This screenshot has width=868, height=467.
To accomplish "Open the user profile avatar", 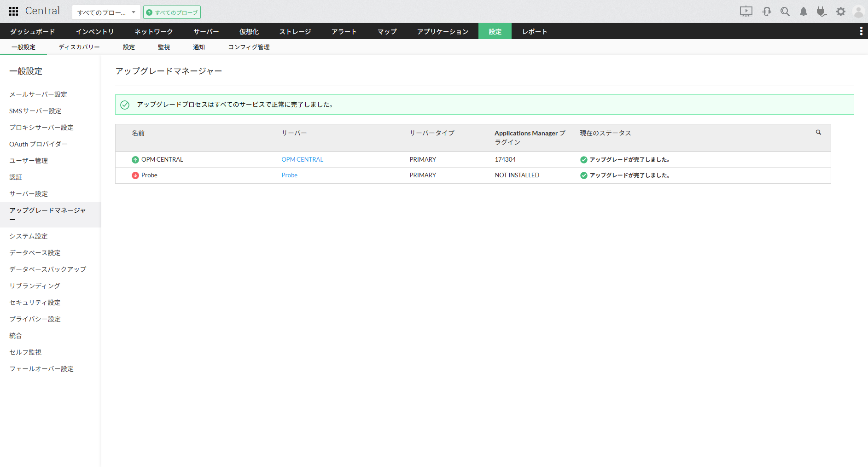I will [858, 12].
